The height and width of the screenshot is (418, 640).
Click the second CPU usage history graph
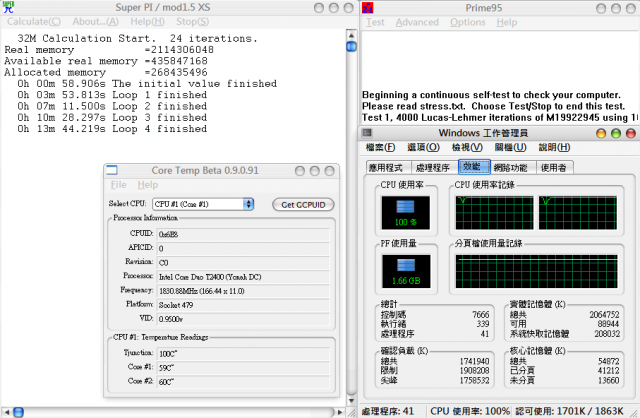(578, 213)
